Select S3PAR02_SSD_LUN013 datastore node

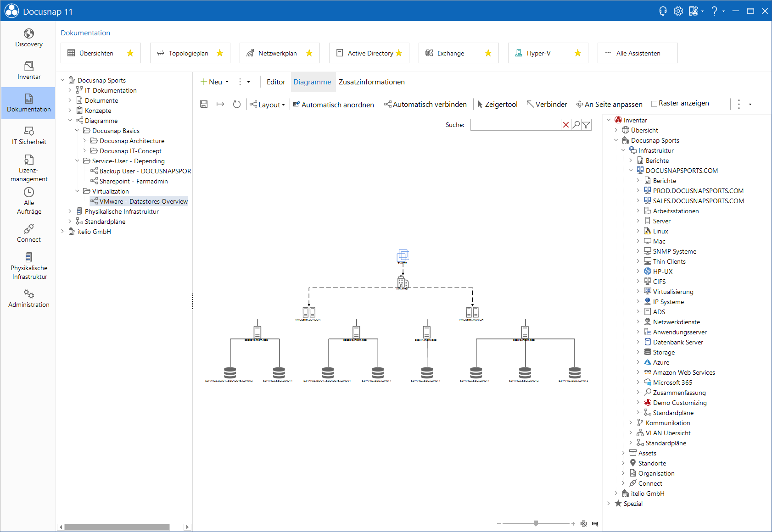tap(574, 374)
